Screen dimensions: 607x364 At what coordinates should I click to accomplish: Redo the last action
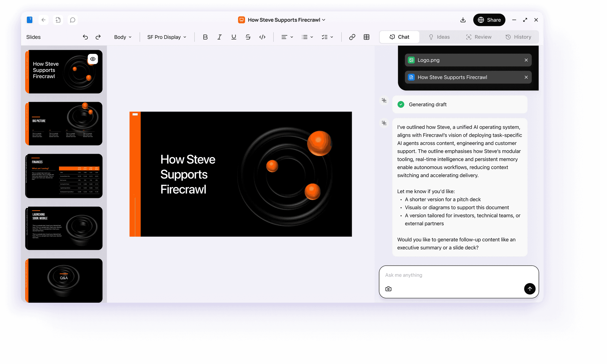(98, 37)
